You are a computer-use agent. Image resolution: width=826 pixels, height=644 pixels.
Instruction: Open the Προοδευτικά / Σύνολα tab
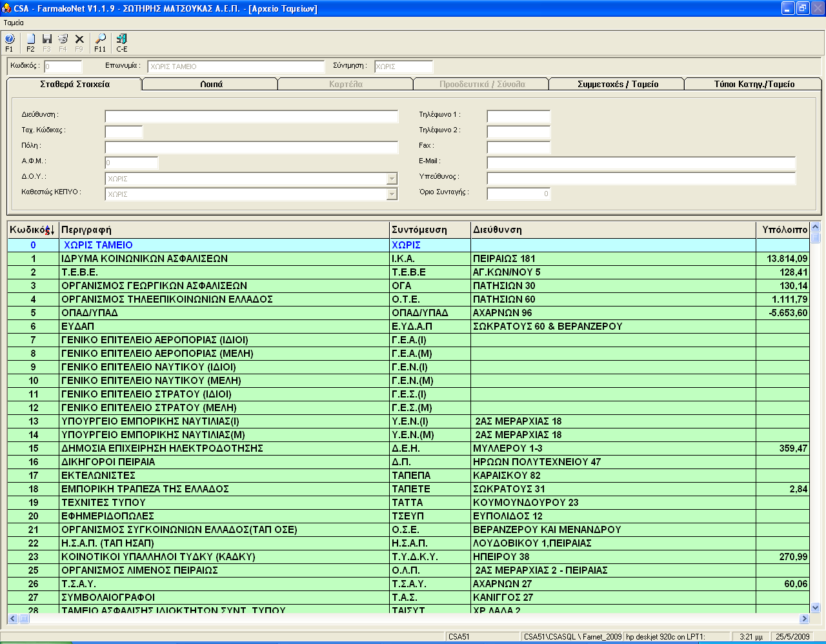(481, 85)
